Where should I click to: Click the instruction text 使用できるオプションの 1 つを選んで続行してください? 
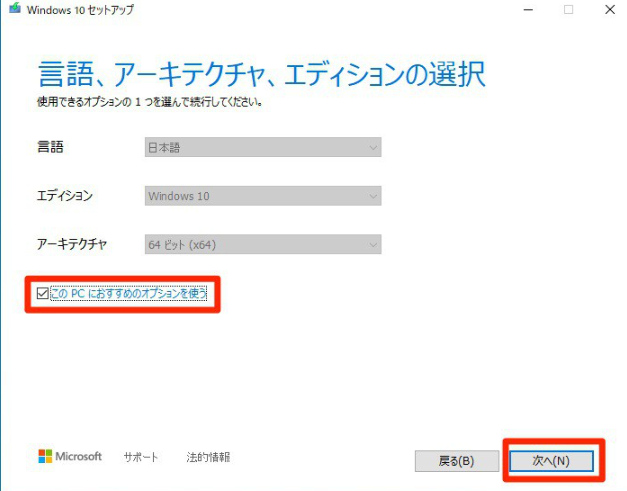point(150,102)
